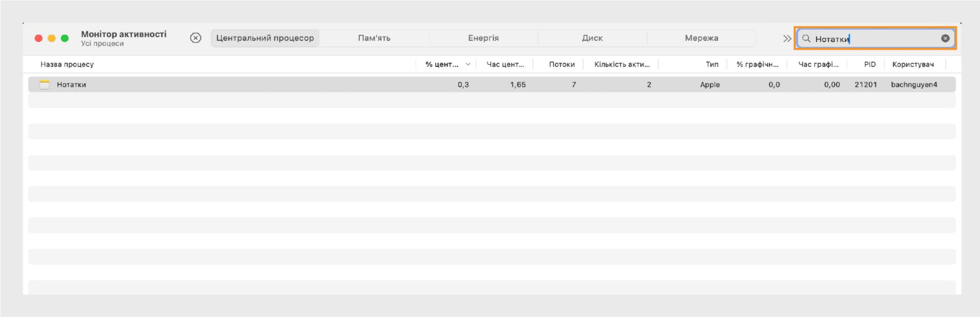Clear the search text with the x button
The image size is (980, 317).
coord(945,38)
